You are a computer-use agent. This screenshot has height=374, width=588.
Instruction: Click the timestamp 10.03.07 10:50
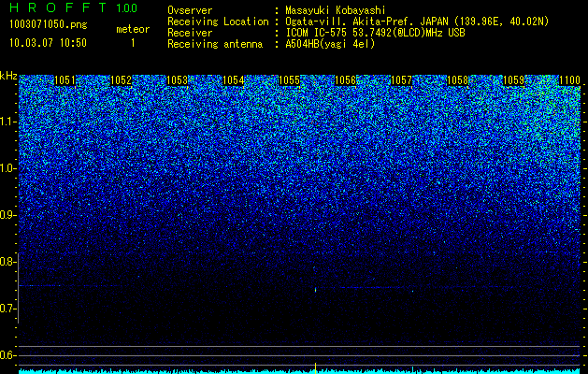48,43
